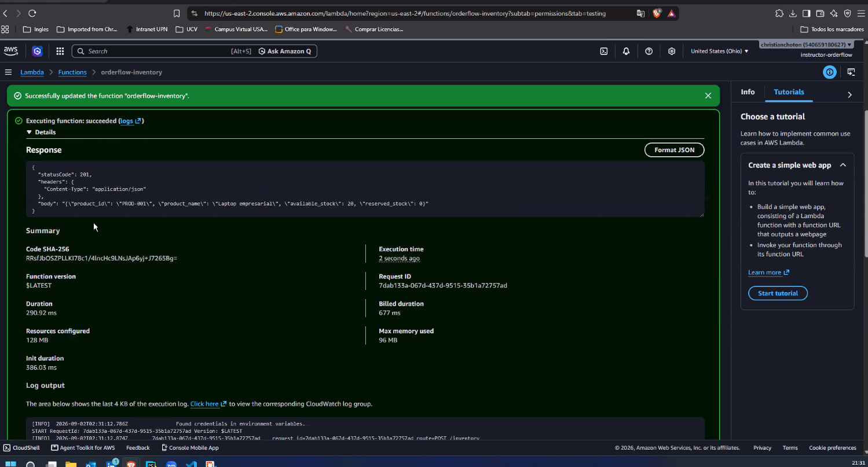Open the browser hamburger menu
Image resolution: width=868 pixels, height=467 pixels.
(860, 13)
